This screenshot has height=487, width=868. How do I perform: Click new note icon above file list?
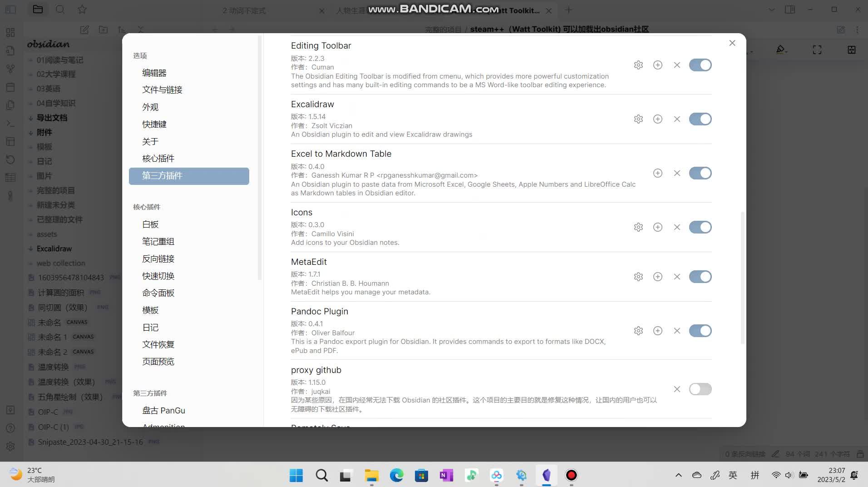[84, 30]
